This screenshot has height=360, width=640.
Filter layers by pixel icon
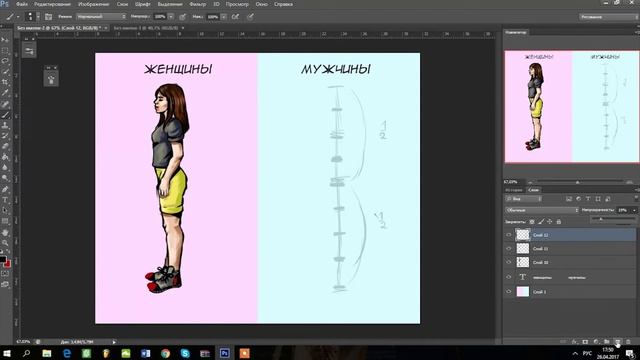click(x=569, y=199)
